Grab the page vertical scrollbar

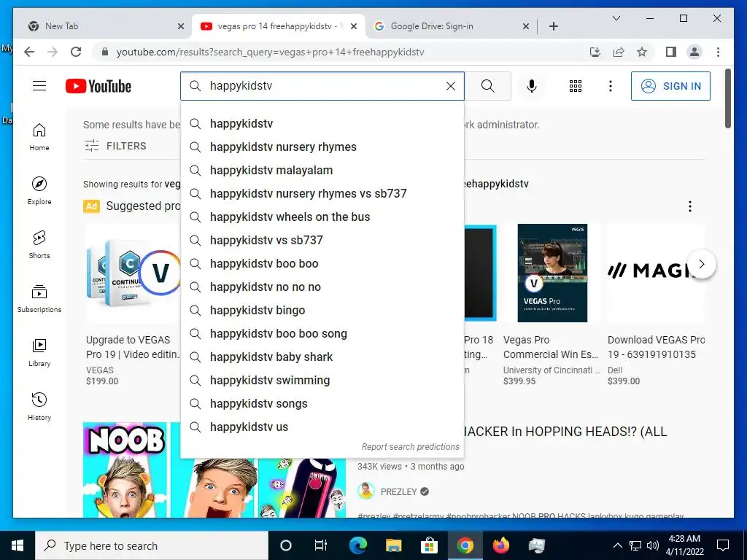pos(727,98)
